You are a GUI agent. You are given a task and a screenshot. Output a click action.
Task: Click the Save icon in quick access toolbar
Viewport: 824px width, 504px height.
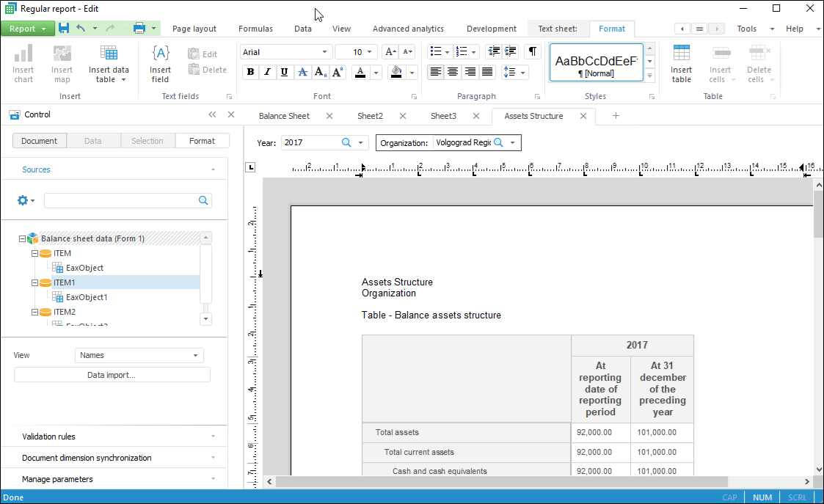tap(64, 29)
